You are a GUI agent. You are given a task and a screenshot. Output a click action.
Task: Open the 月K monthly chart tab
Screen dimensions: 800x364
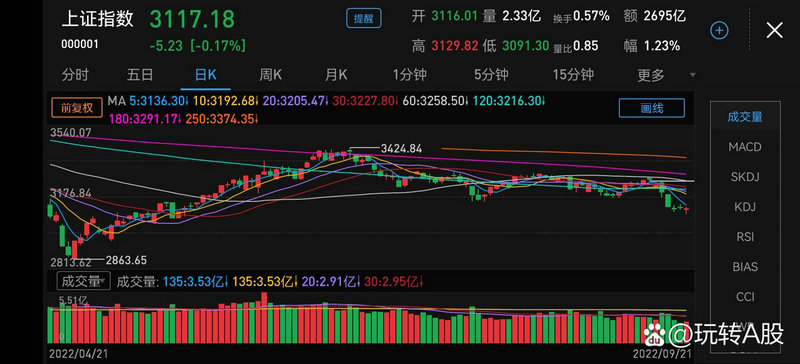[x=336, y=75]
